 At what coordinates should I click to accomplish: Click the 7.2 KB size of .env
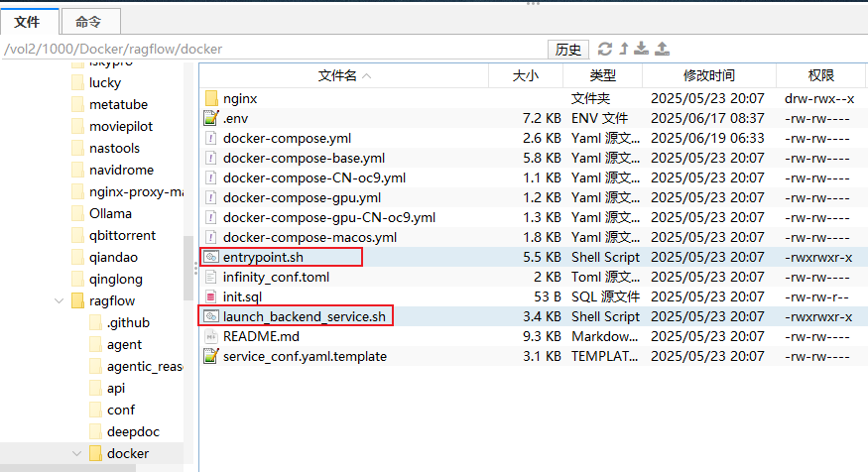pyautogui.click(x=542, y=118)
